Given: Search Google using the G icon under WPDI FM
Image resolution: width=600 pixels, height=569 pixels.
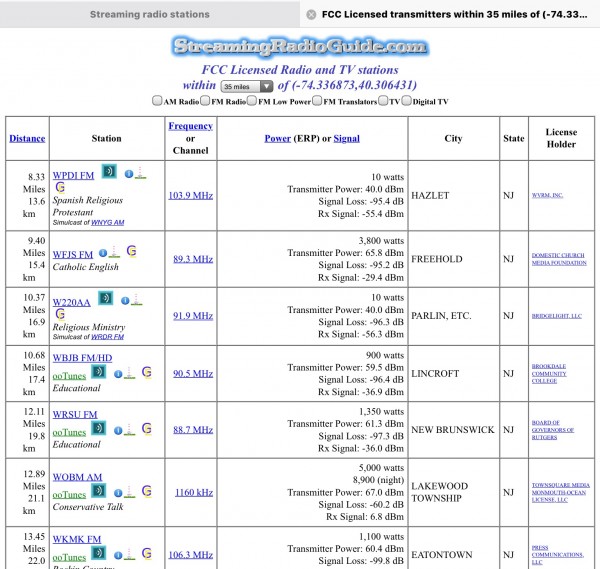Looking at the screenshot, I should point(60,187).
